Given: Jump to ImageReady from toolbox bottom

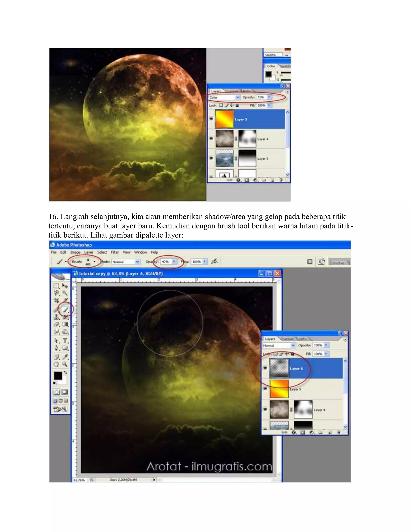Looking at the screenshot, I should click(x=60, y=409).
